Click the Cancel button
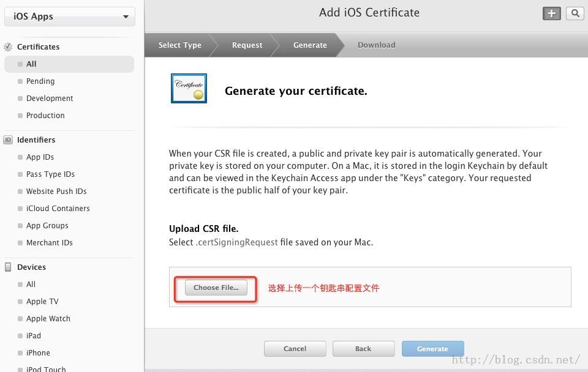The height and width of the screenshot is (372, 588). pyautogui.click(x=295, y=349)
